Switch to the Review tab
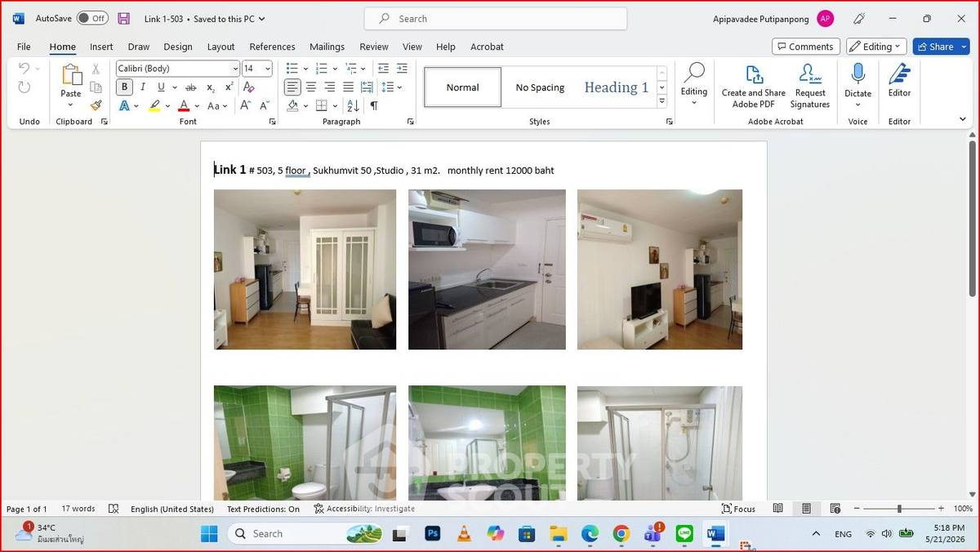The image size is (980, 552). click(x=374, y=47)
